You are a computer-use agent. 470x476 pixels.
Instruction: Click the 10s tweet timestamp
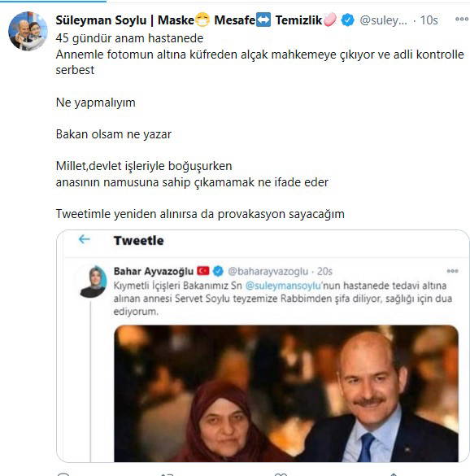point(429,20)
